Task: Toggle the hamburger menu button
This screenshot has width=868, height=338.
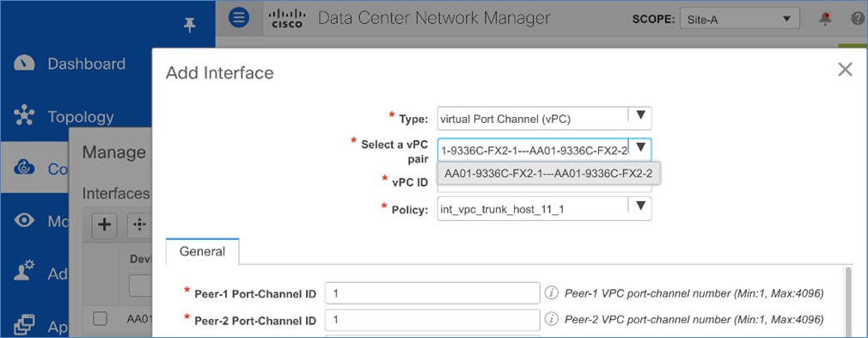Action: (239, 18)
